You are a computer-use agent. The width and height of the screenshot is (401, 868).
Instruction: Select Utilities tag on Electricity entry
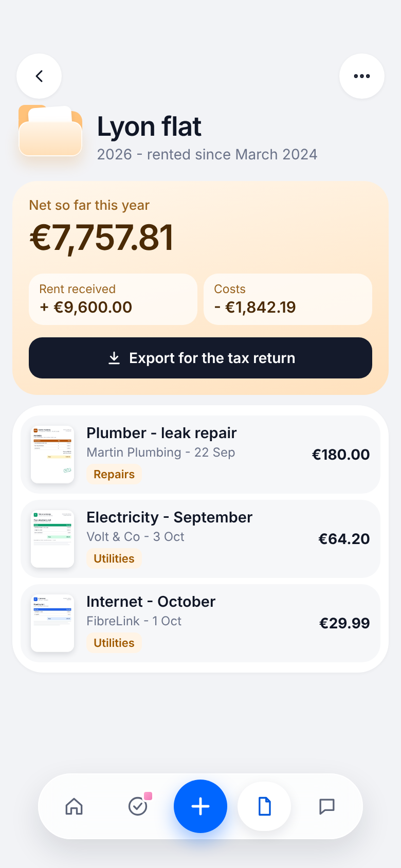point(114,558)
